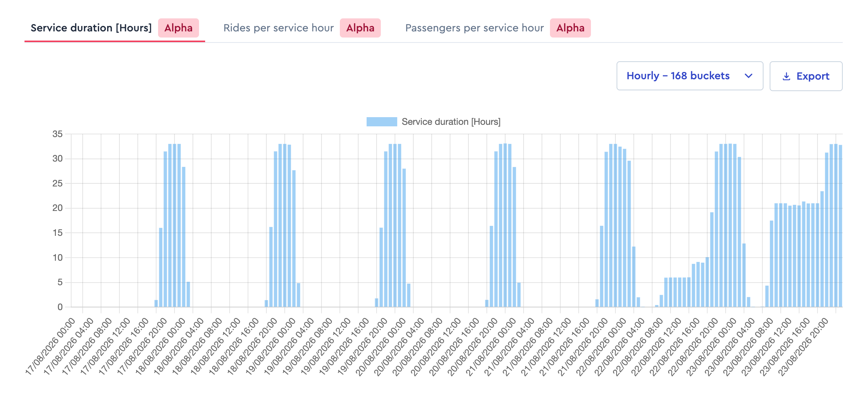The image size is (868, 402).
Task: Click the chevron arrow in the buckets dropdown
Action: (749, 76)
